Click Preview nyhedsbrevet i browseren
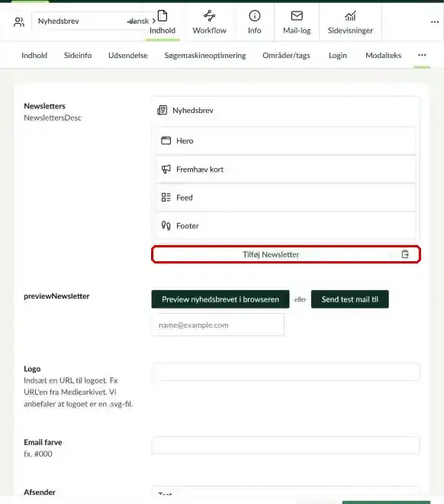Image resolution: width=444 pixels, height=504 pixels. (220, 299)
